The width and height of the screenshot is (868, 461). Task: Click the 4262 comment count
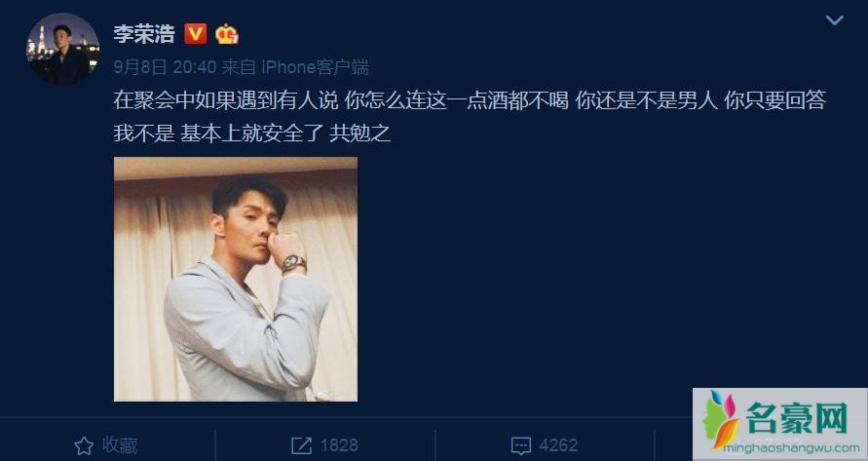coord(558,445)
